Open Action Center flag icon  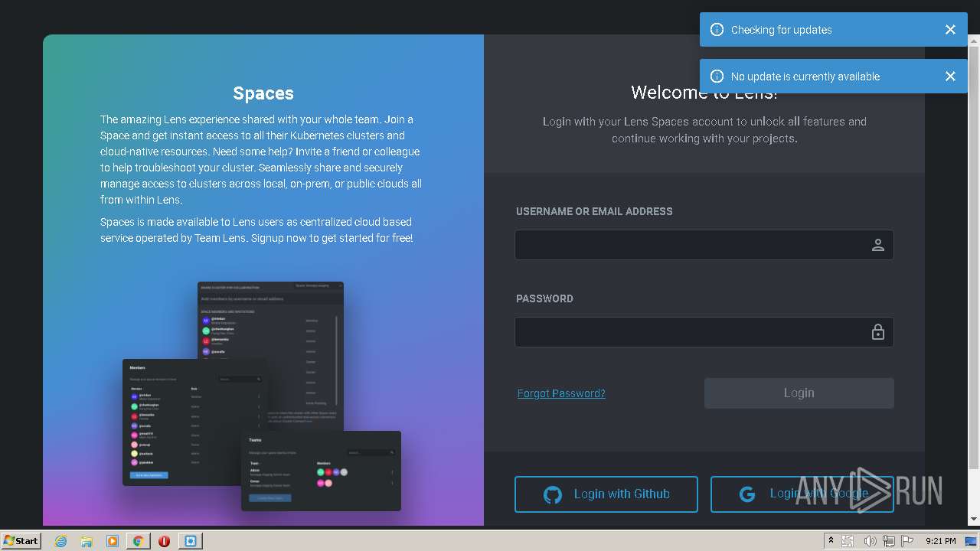(x=907, y=541)
